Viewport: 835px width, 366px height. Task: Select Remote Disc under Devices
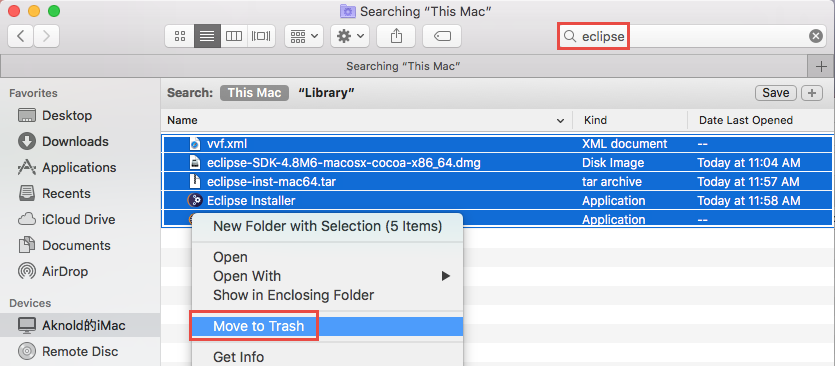(x=80, y=352)
